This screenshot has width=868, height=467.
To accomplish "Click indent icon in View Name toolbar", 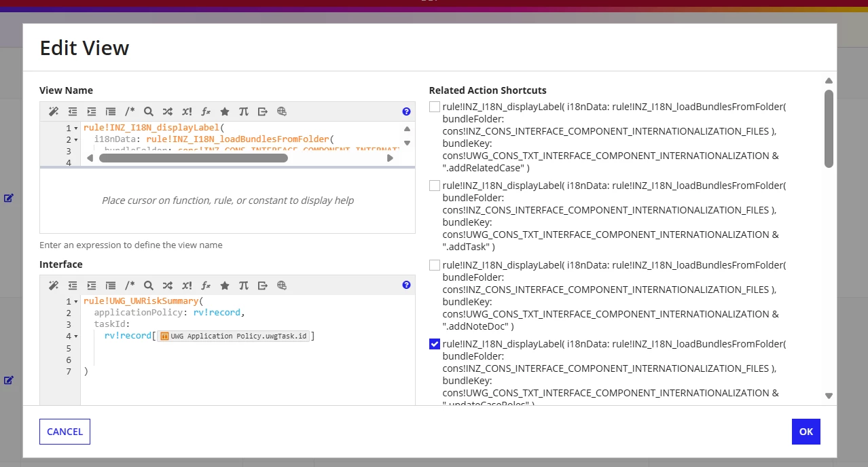I will (x=92, y=111).
